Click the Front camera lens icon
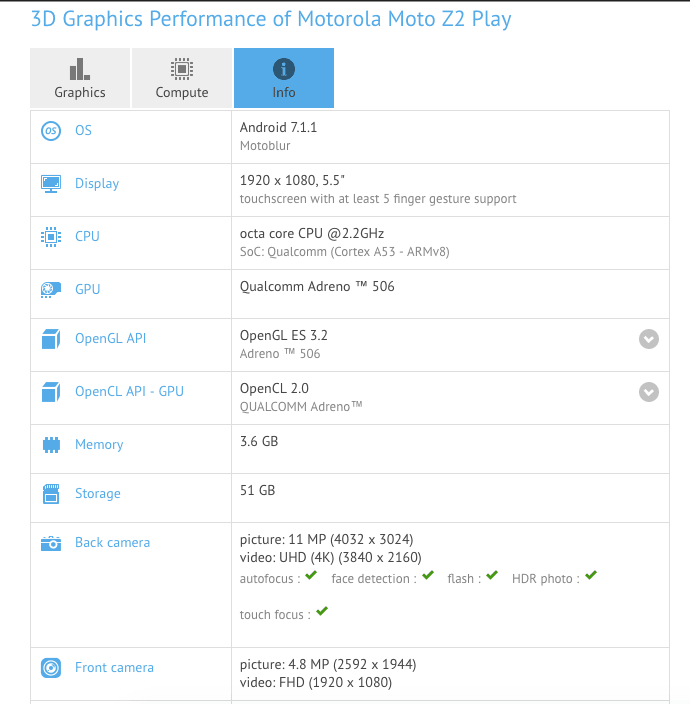 click(51, 668)
